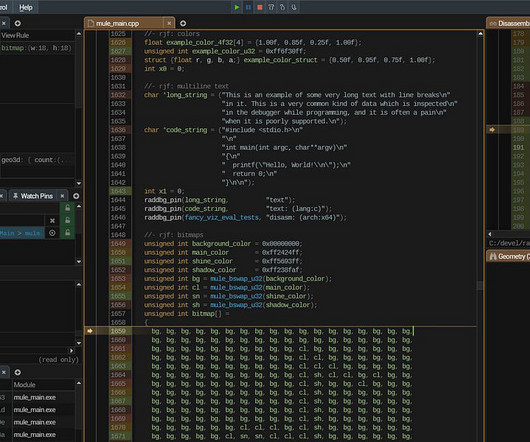Click the source view scroll-up arrow
This screenshot has height=442, width=530.
[480, 34]
